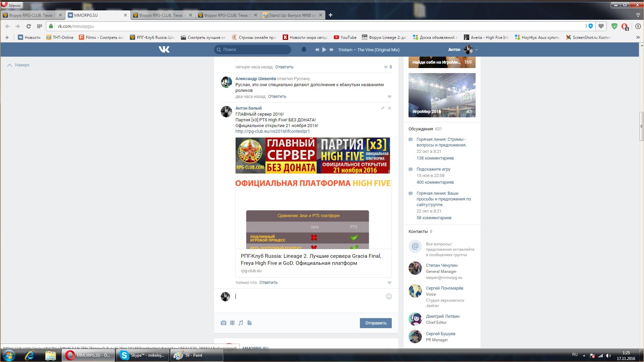Expand the bookmarks bar overflow chevron

[x=638, y=38]
